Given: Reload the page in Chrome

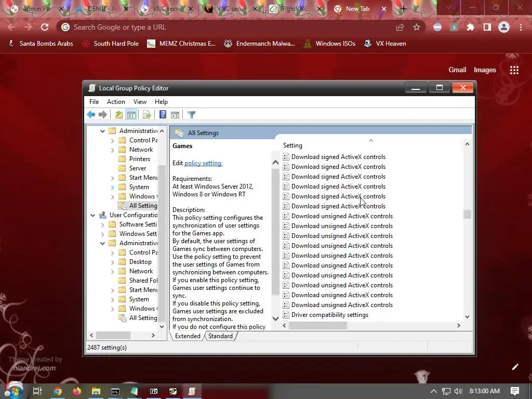Looking at the screenshot, I should 45,27.
